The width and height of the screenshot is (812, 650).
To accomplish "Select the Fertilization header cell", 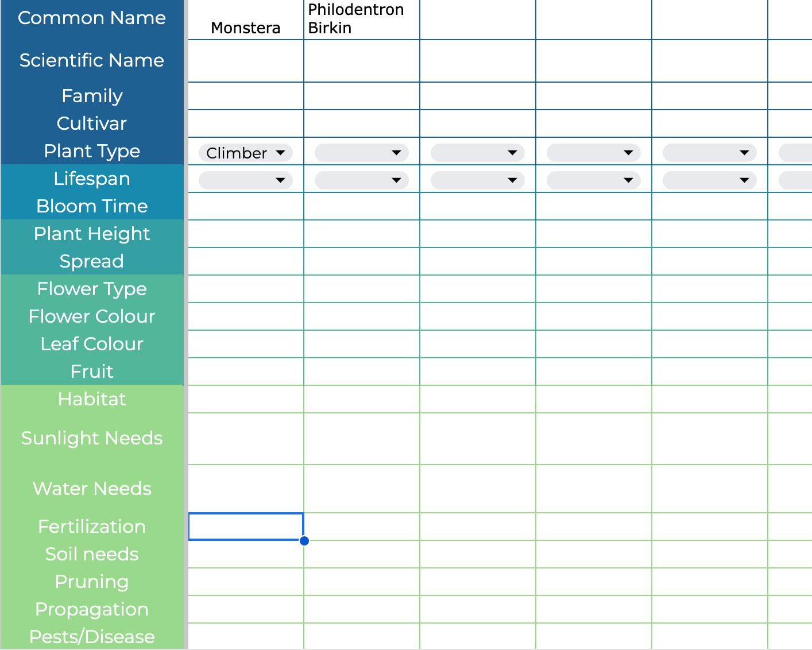I will 92,527.
